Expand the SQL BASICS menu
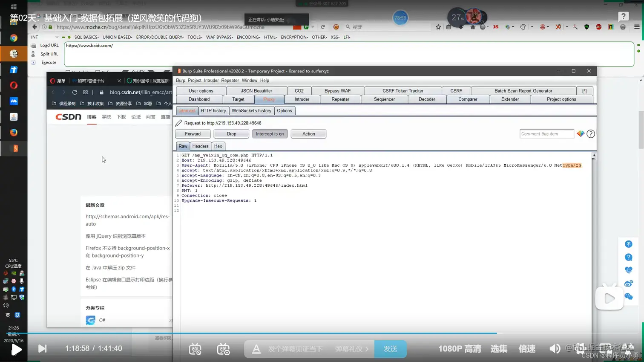Screen dimensions: 644x362 coord(86,37)
